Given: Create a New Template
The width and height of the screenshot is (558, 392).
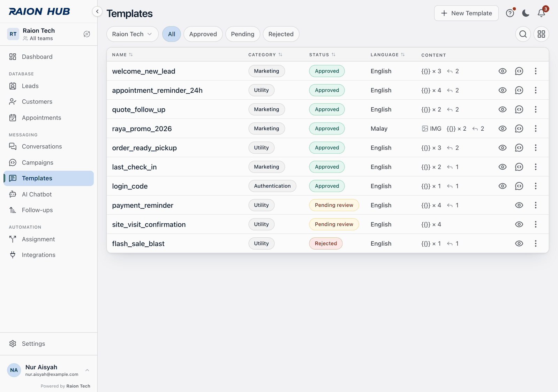Looking at the screenshot, I should tap(466, 13).
